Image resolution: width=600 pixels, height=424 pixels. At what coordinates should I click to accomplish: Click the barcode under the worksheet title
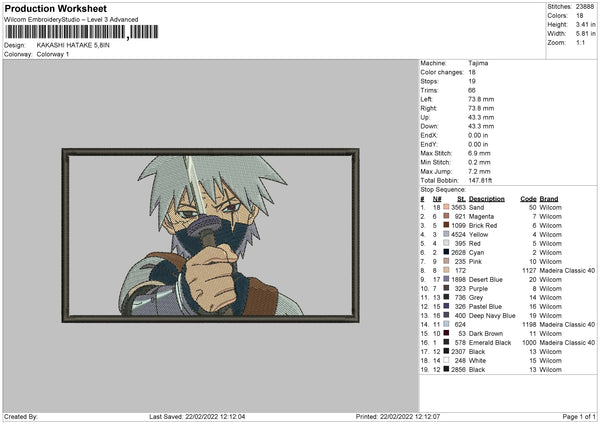click(82, 32)
